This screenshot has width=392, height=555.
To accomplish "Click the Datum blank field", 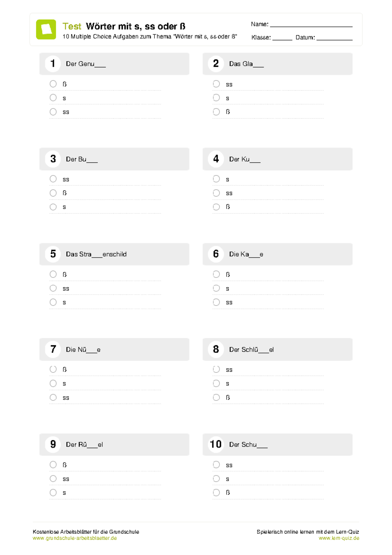I will tap(335, 38).
